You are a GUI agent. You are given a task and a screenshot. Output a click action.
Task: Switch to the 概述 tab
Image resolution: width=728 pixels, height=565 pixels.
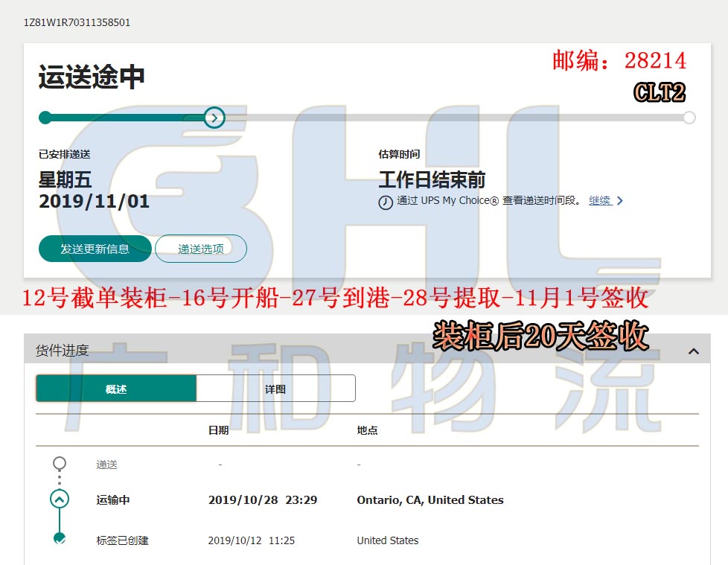tap(116, 389)
